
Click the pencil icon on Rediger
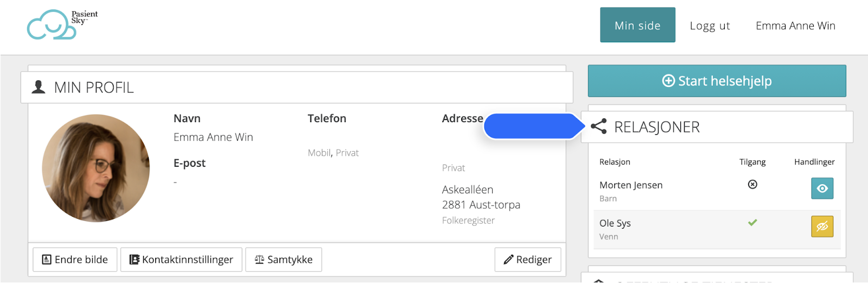(x=508, y=260)
